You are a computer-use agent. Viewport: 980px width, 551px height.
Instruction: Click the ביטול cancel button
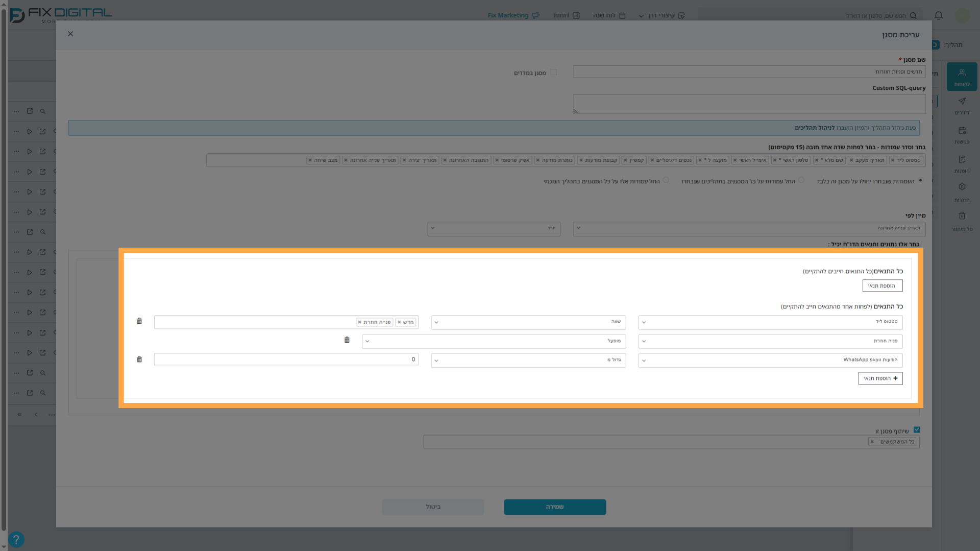[x=433, y=507]
